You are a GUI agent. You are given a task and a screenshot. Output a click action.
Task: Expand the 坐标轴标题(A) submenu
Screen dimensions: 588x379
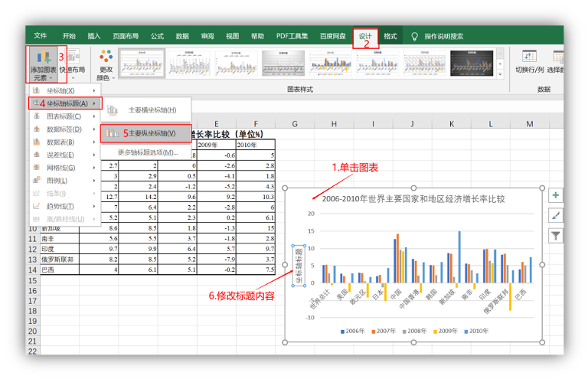pyautogui.click(x=65, y=103)
